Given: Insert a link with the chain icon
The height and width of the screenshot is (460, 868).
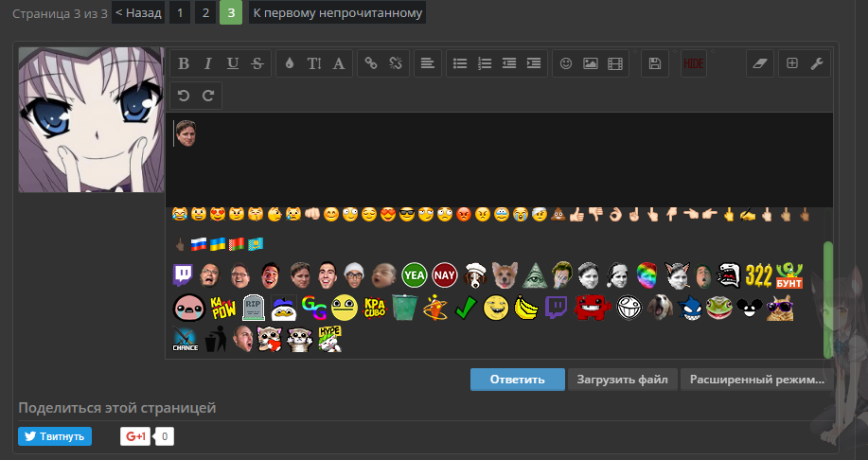Looking at the screenshot, I should tap(371, 63).
